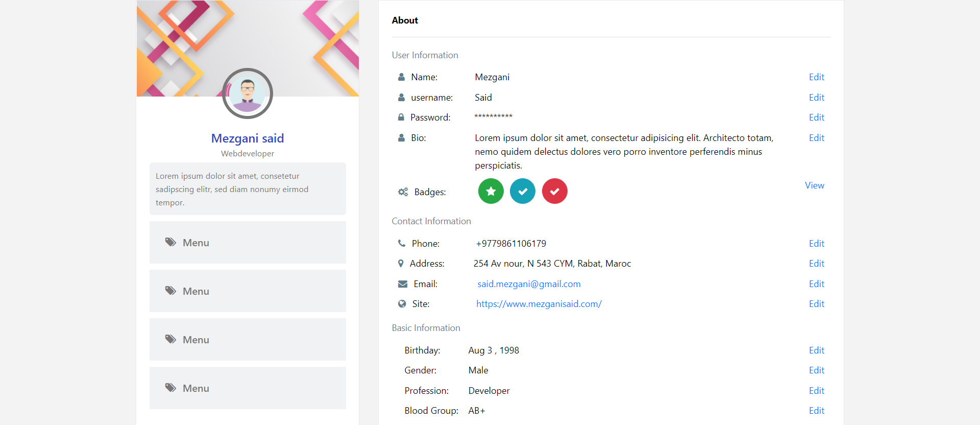The image size is (980, 425).
Task: Open the second Menu entry in the sidebar
Action: click(x=248, y=291)
